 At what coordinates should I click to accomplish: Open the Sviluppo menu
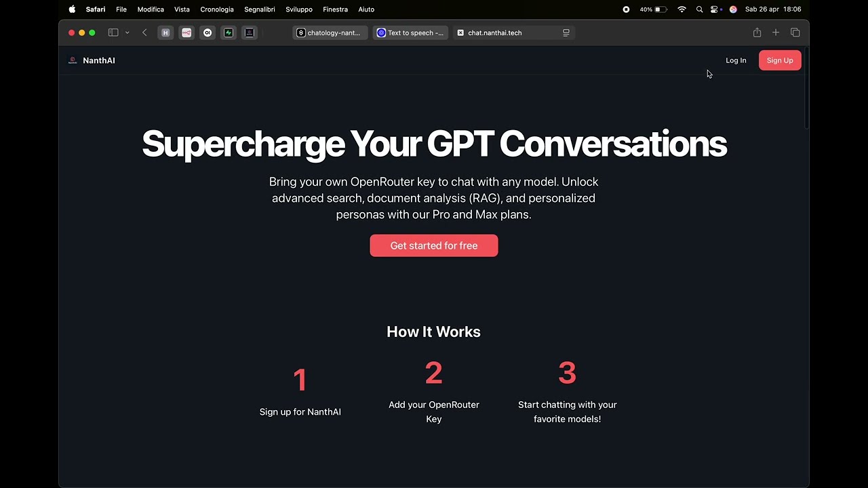[x=299, y=9]
